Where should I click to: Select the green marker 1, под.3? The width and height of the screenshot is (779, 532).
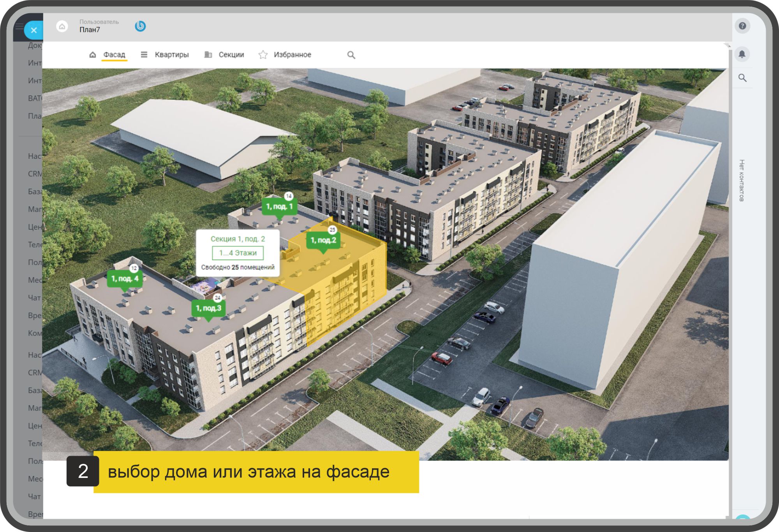point(208,308)
